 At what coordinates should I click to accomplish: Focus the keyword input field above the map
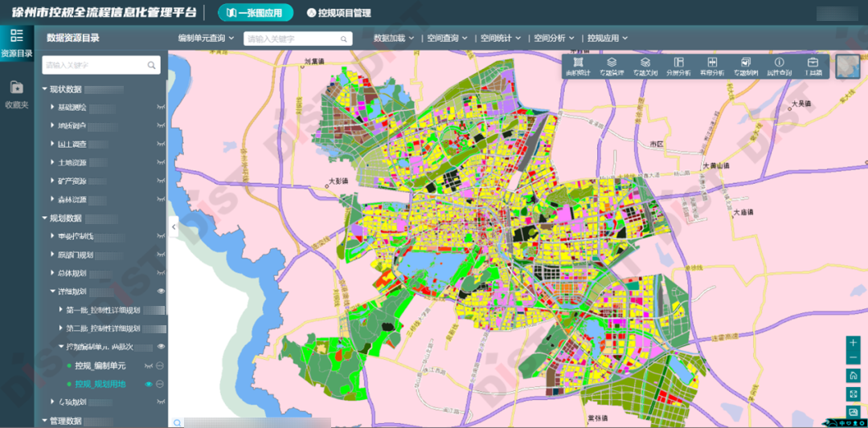pos(298,39)
